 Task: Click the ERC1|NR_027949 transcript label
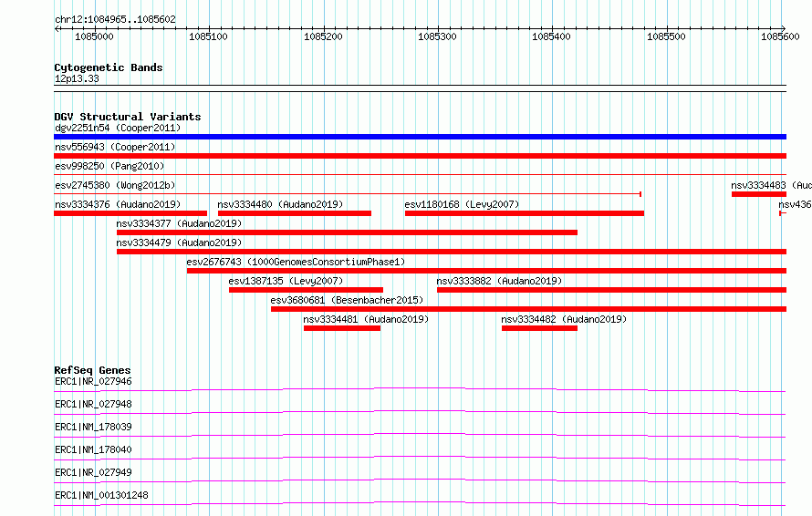[x=93, y=472]
